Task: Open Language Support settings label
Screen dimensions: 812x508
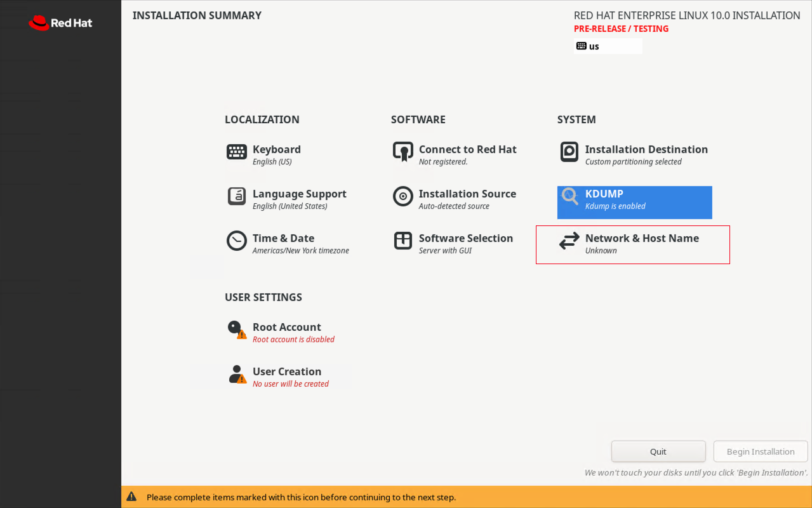Action: tap(300, 194)
